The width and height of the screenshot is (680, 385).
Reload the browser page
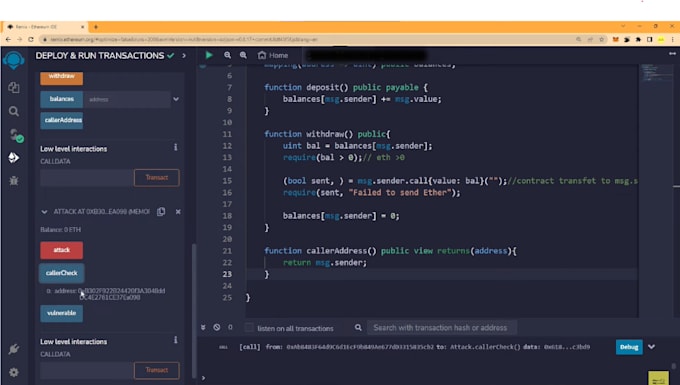31,39
